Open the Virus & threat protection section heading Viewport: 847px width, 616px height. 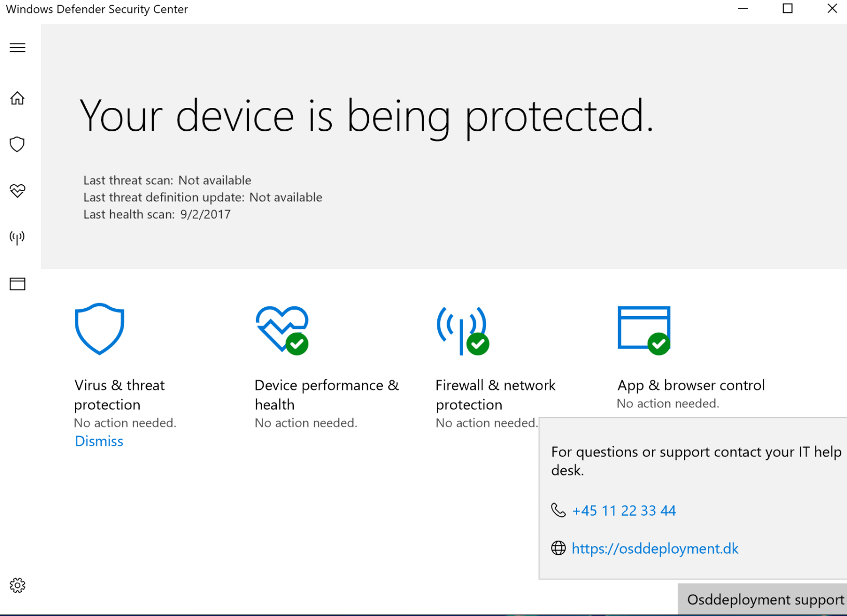pyautogui.click(x=119, y=394)
